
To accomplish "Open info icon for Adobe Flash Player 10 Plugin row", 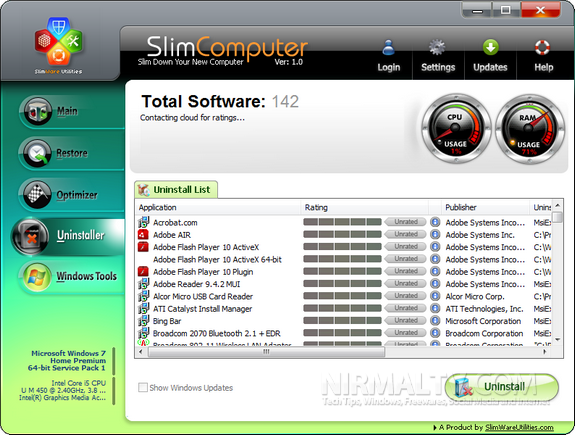I will click(x=435, y=271).
